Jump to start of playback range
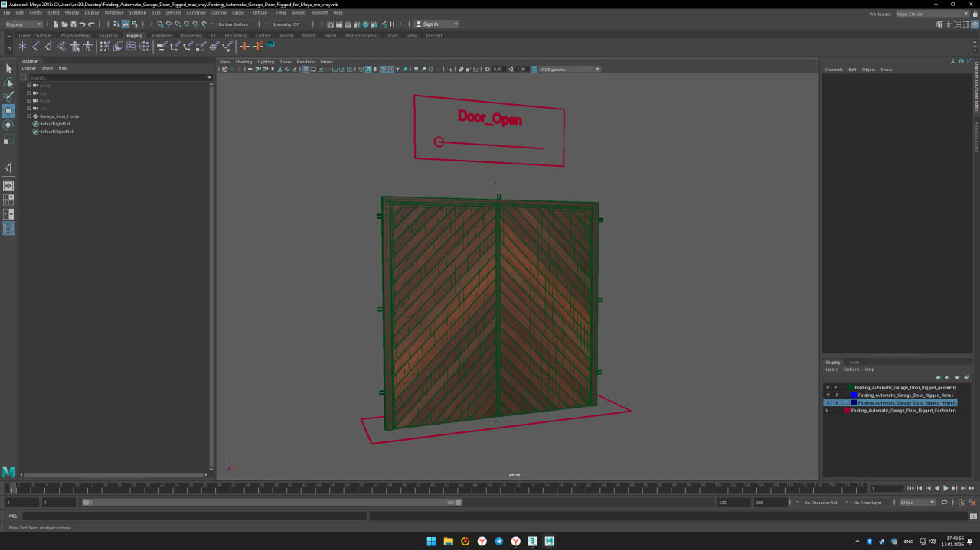The height and width of the screenshot is (550, 980). pos(910,488)
